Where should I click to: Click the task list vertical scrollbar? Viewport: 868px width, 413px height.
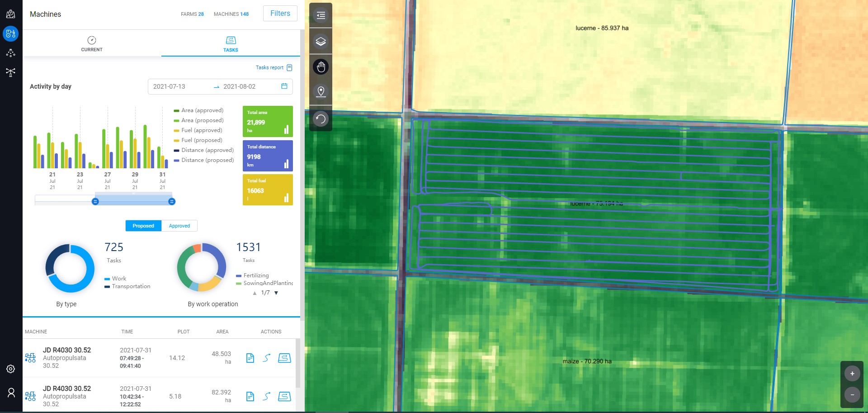tap(297, 363)
